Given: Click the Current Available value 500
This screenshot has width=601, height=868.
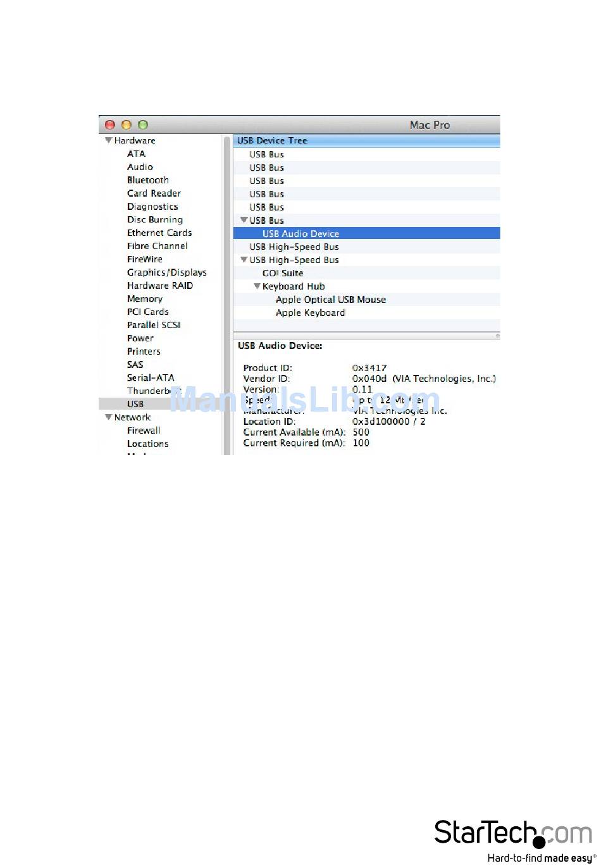Looking at the screenshot, I should (361, 432).
